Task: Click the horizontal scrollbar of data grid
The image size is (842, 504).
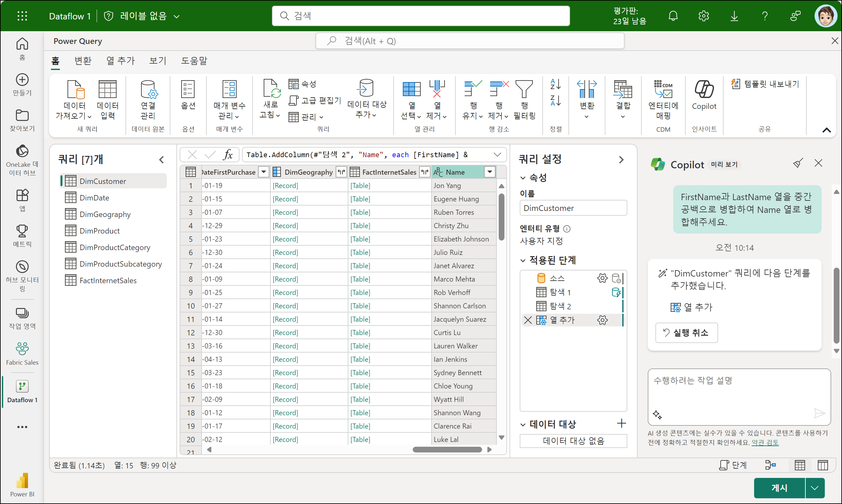Action: click(447, 450)
